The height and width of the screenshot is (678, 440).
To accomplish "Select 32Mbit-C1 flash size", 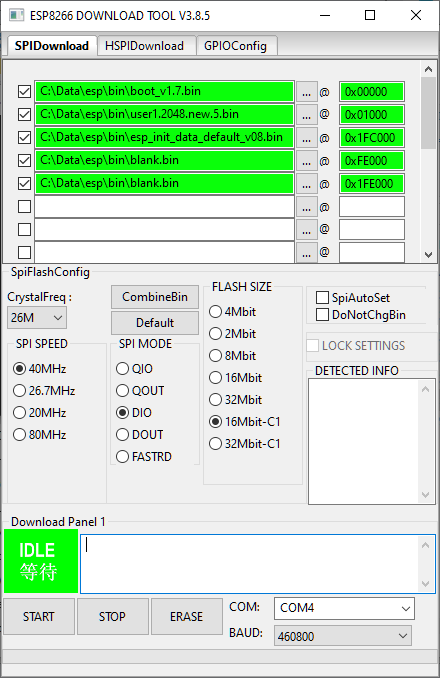I will click(x=215, y=444).
